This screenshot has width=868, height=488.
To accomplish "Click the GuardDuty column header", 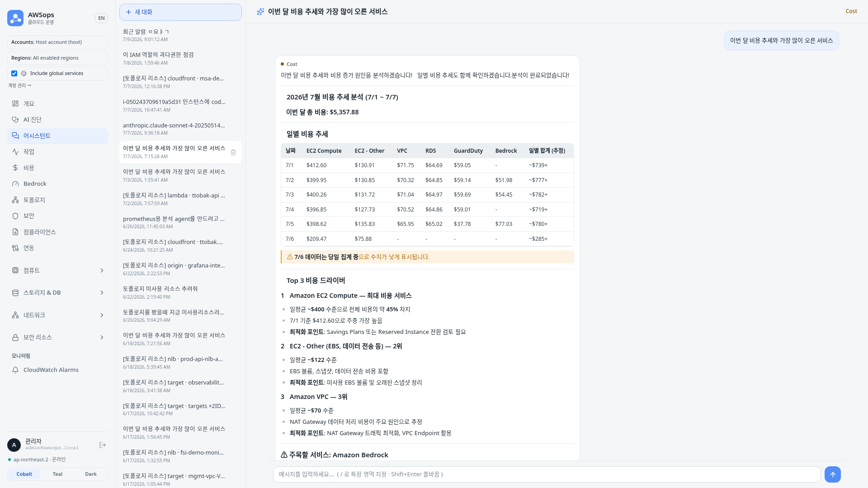I will [x=468, y=151].
